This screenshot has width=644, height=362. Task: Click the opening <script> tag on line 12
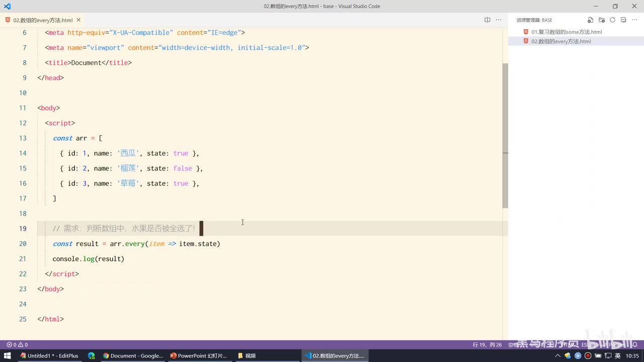point(60,123)
